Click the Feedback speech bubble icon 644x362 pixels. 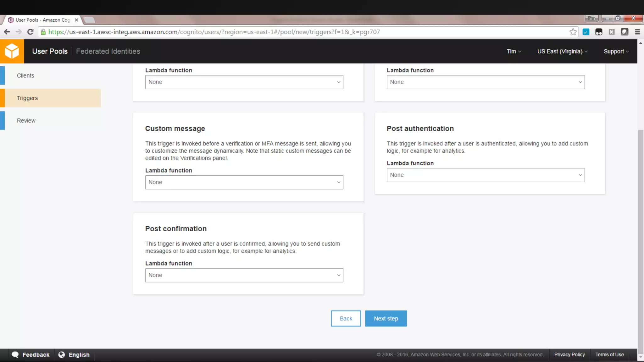[x=15, y=354]
